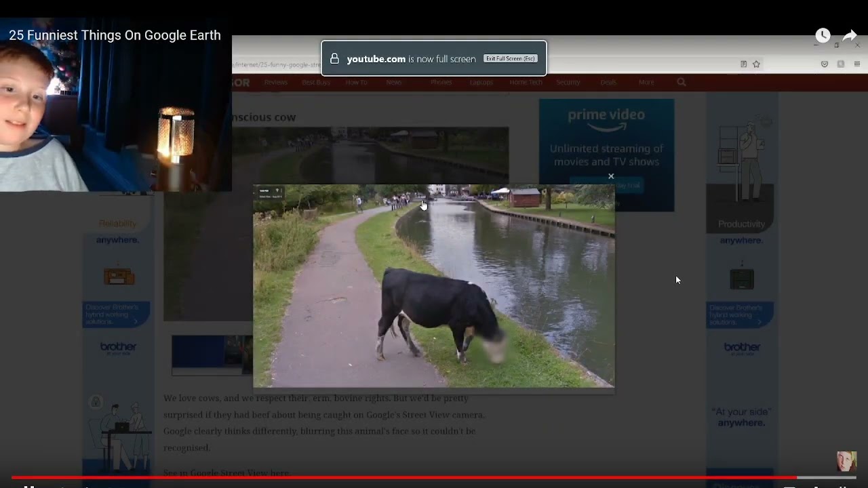Close the lightbox image with the X

coord(611,176)
